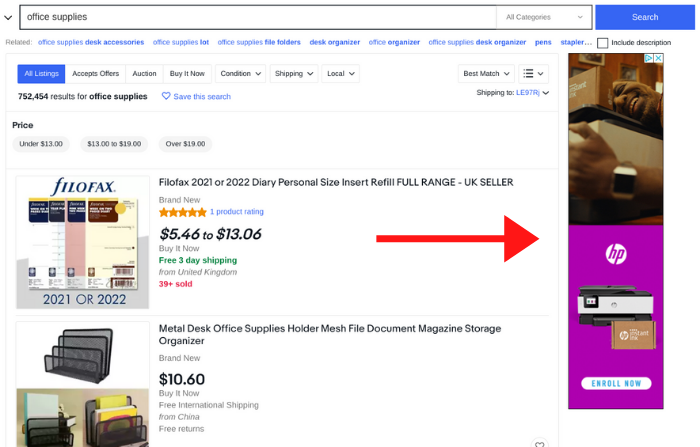Open the Shipping filter dropdown
This screenshot has width=700, height=447.
click(x=294, y=74)
